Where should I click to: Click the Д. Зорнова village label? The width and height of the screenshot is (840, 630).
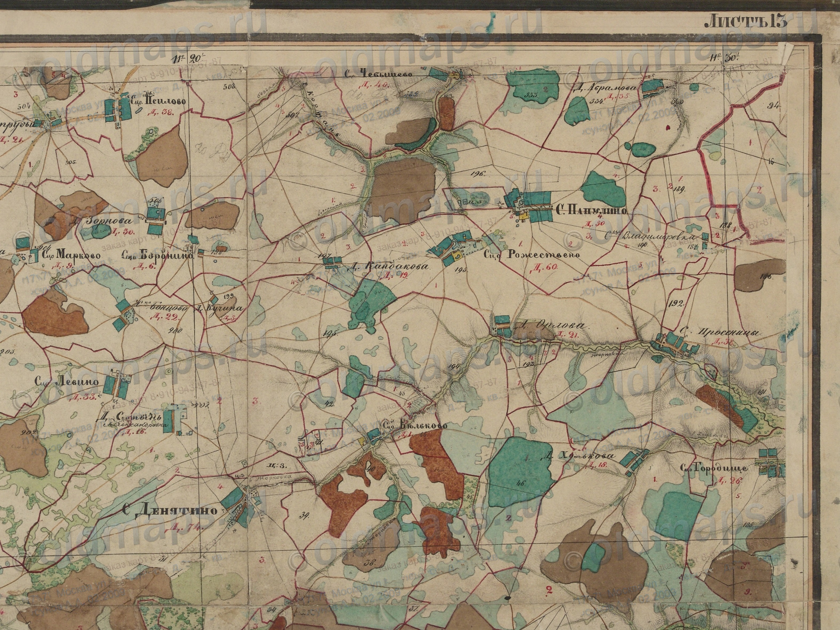click(105, 221)
